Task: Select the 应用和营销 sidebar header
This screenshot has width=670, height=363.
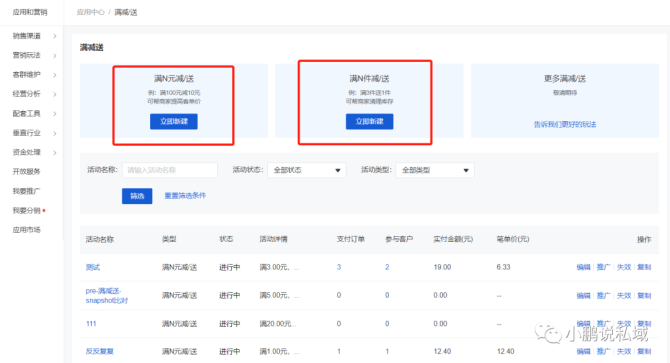Action: [30, 12]
